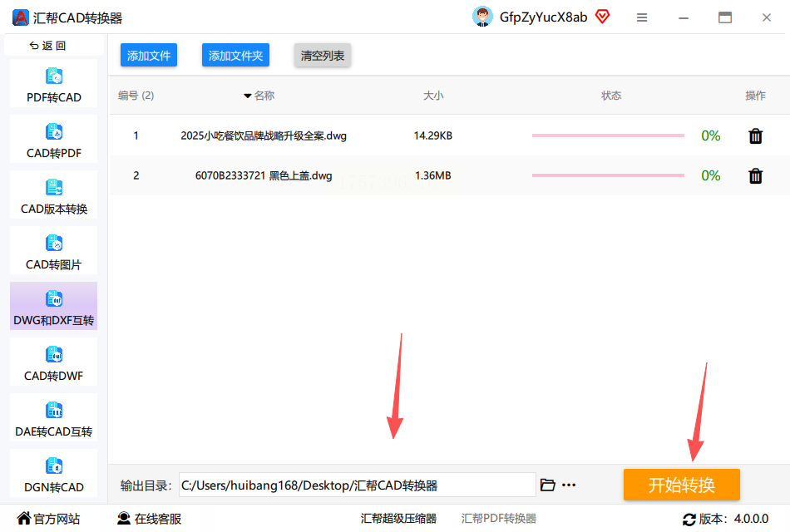Browse output folder with folder icon
This screenshot has width=790, height=532.
(x=548, y=485)
